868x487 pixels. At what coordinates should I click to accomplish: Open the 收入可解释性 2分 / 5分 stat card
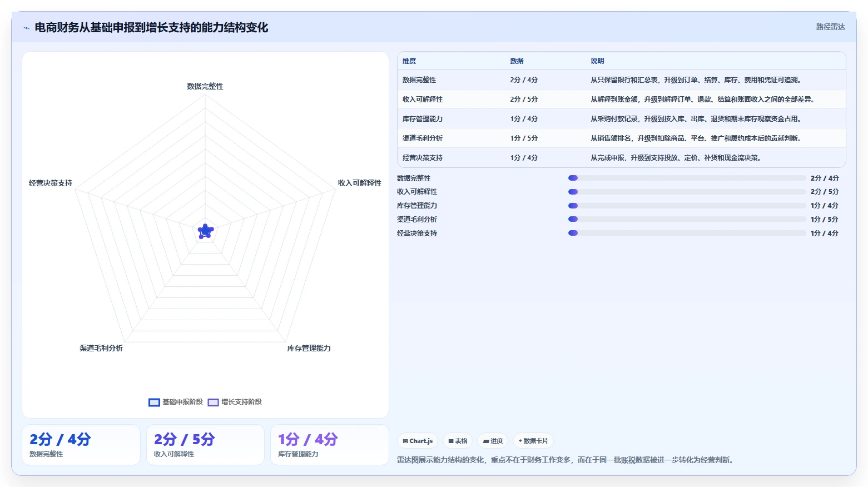pyautogui.click(x=205, y=445)
